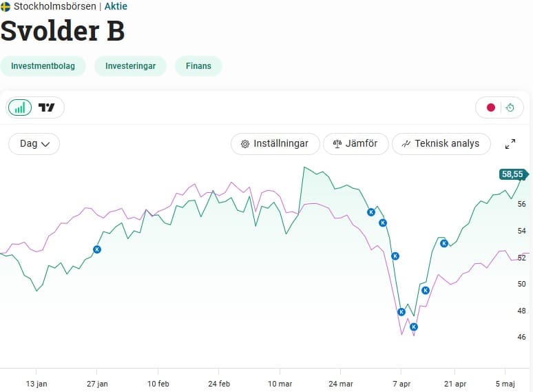Toggle the red dot live-data switch
Image resolution: width=533 pixels, height=392 pixels.
[491, 107]
